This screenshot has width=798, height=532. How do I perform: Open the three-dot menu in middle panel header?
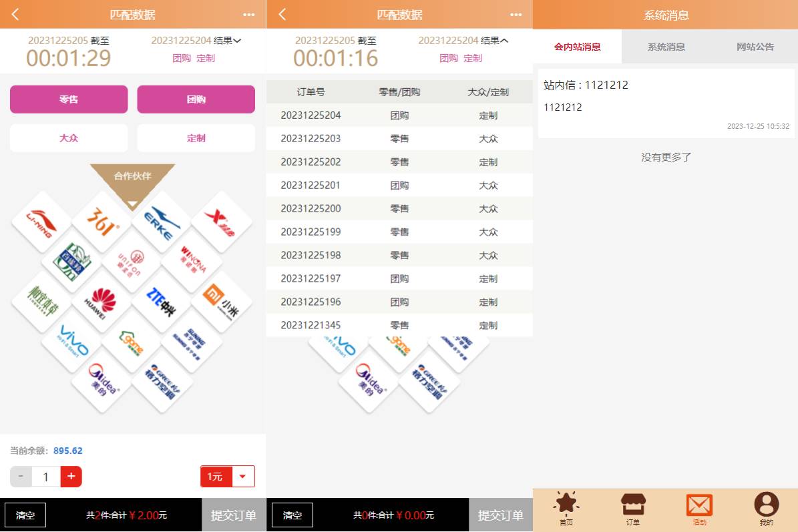click(516, 14)
